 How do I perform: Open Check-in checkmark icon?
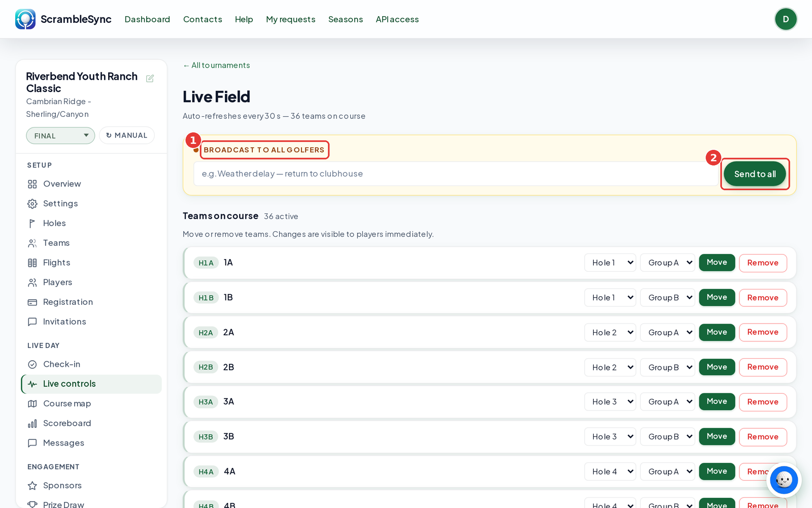32,364
